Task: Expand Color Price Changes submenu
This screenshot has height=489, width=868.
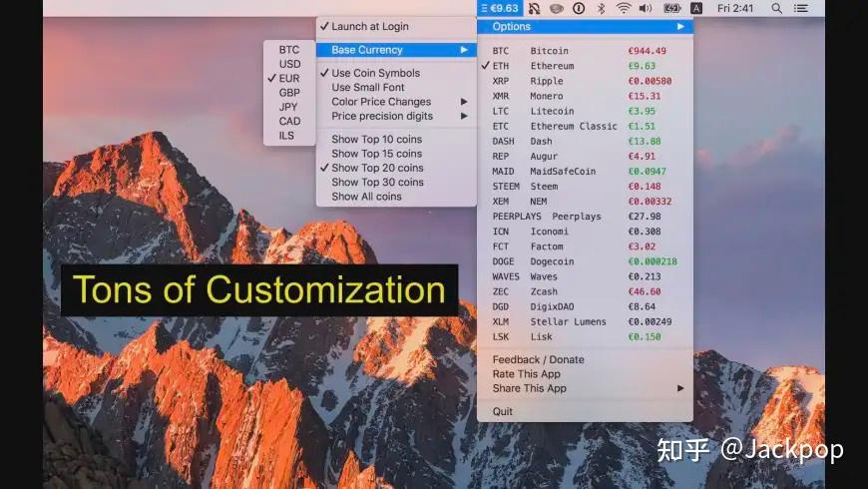Action: tap(396, 102)
